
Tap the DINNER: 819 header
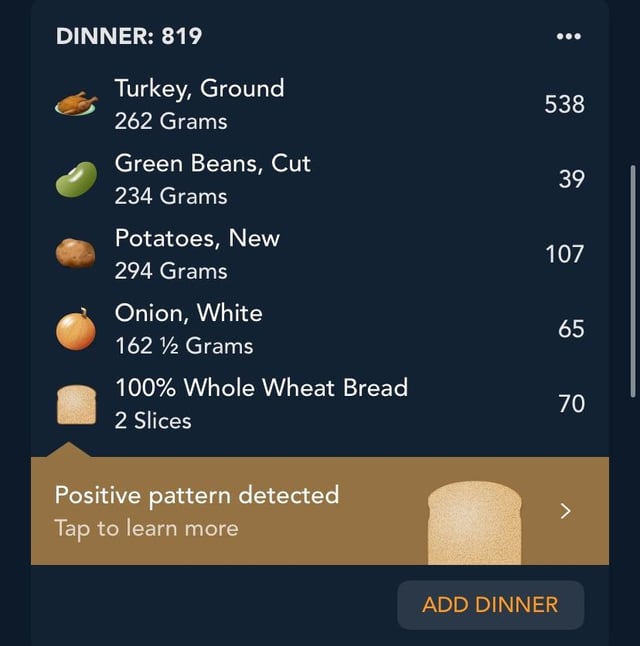[x=129, y=36]
